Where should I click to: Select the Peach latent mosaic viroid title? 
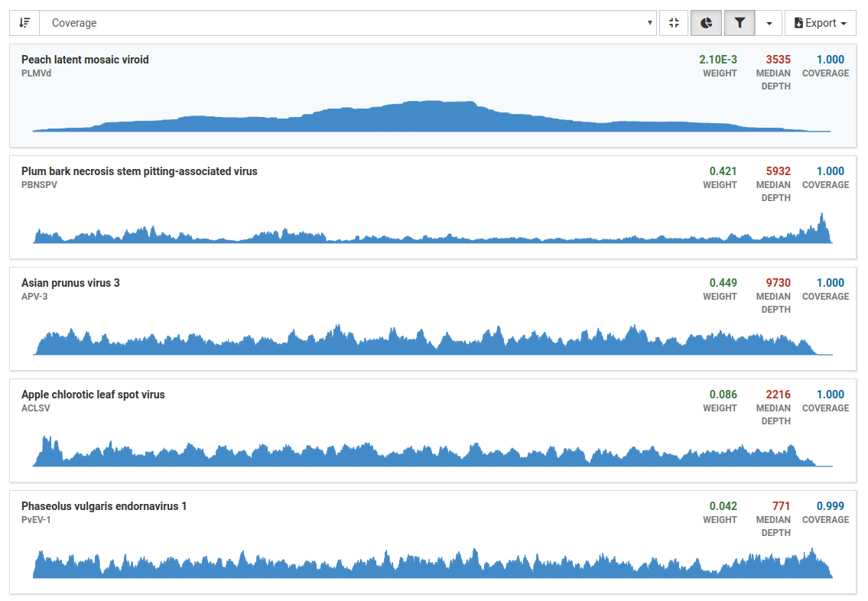(x=85, y=60)
